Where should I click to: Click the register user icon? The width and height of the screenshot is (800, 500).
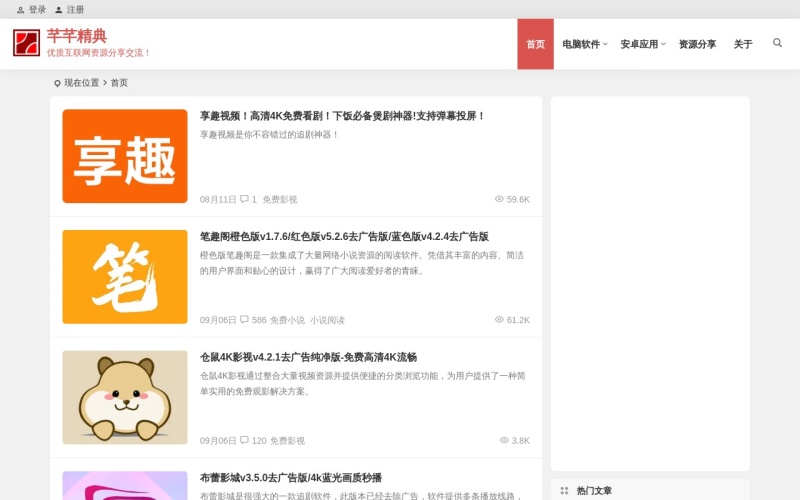59,10
